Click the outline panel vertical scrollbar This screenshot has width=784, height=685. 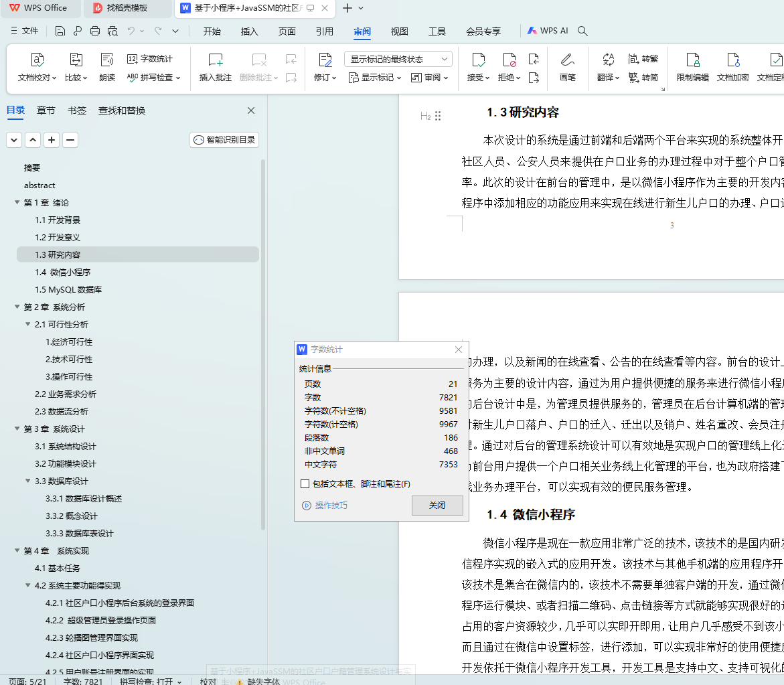pyautogui.click(x=263, y=345)
